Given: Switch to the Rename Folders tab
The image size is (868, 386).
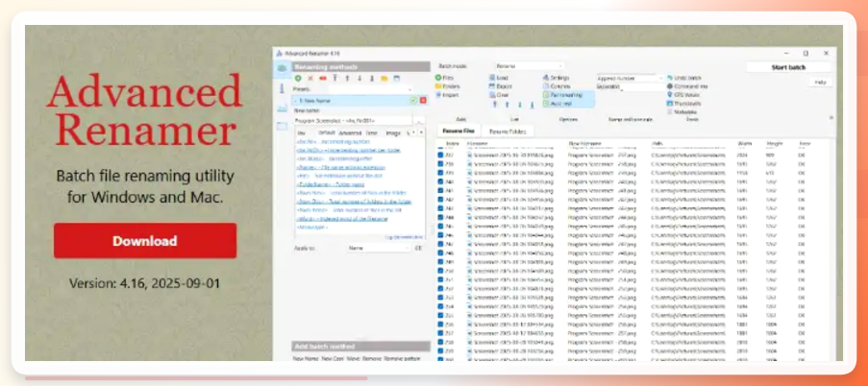Looking at the screenshot, I should click(x=508, y=131).
